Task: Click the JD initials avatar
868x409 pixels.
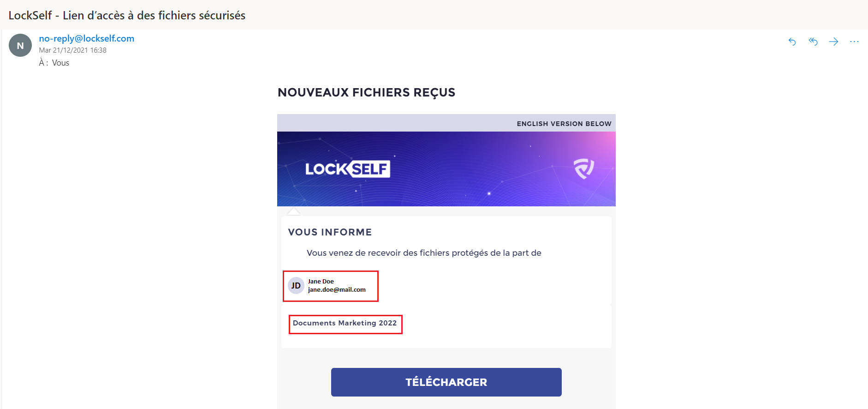Action: (x=296, y=286)
